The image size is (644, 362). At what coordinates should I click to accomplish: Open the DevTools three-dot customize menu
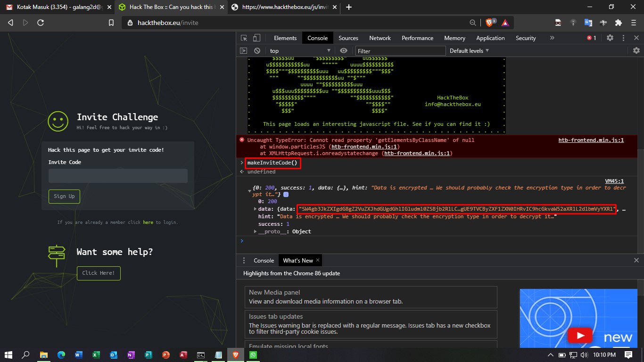click(623, 38)
